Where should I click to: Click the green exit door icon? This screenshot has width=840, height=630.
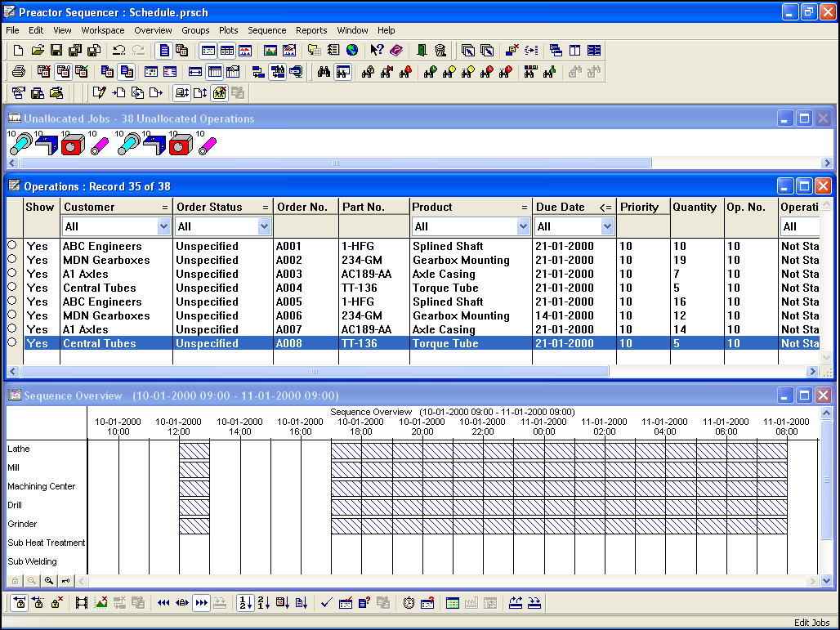pos(422,51)
